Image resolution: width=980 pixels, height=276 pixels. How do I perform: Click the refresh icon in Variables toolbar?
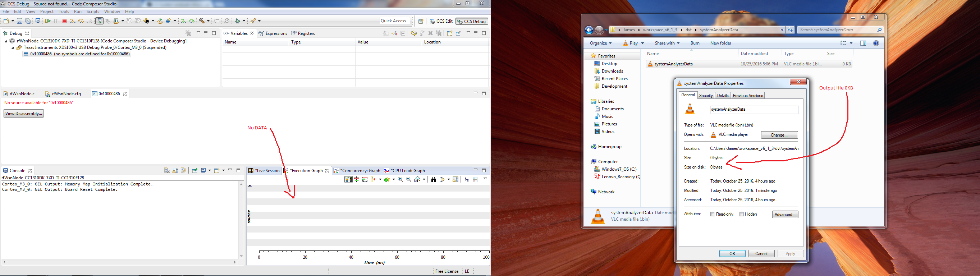point(414,33)
